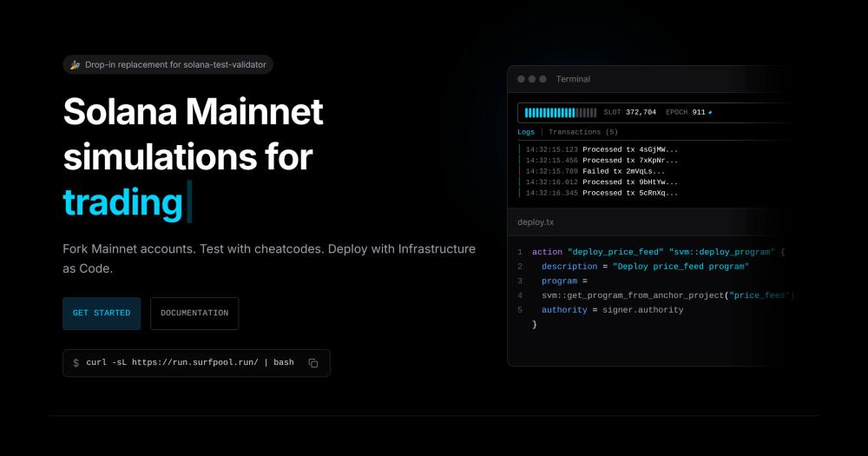Select the Logs tab in Terminal
Viewport: 868px width, 456px height.
coord(526,132)
